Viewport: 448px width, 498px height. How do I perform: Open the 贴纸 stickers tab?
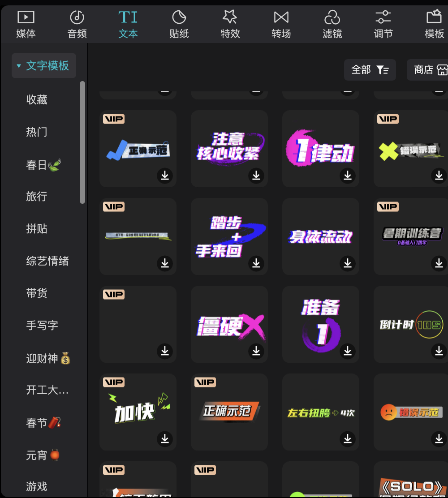[179, 25]
